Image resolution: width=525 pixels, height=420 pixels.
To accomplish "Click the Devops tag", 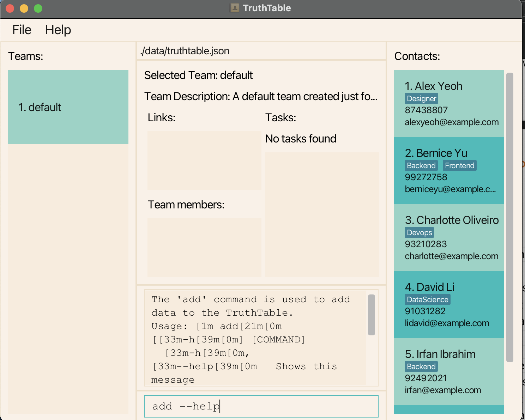I will click(x=419, y=233).
